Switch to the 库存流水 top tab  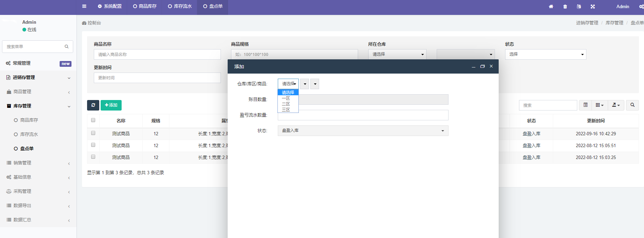pyautogui.click(x=180, y=6)
